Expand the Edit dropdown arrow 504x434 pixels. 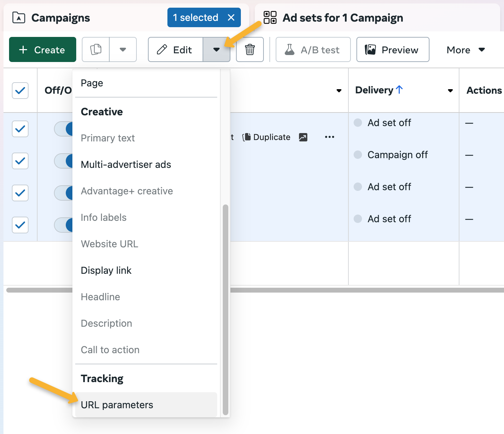tap(216, 50)
